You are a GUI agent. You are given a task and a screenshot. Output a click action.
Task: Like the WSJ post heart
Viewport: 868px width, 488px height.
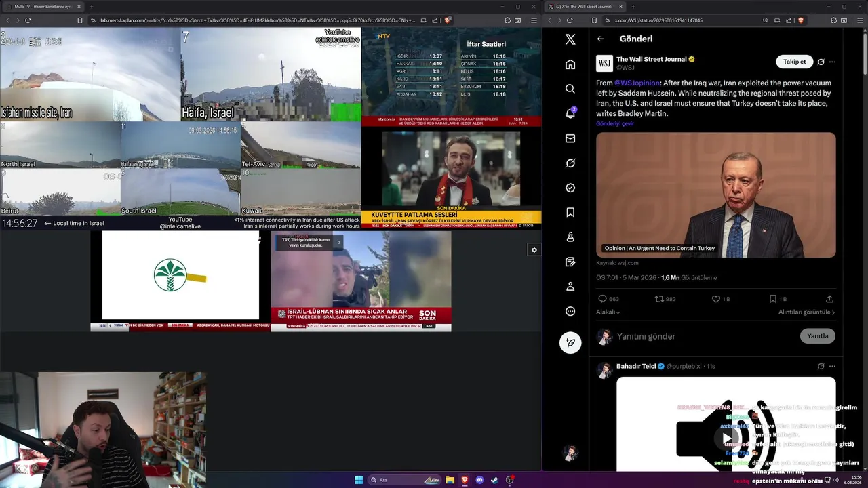point(720,299)
